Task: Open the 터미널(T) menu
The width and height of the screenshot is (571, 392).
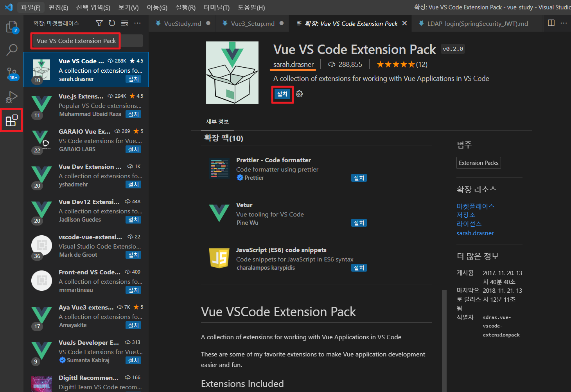Action: (x=217, y=7)
